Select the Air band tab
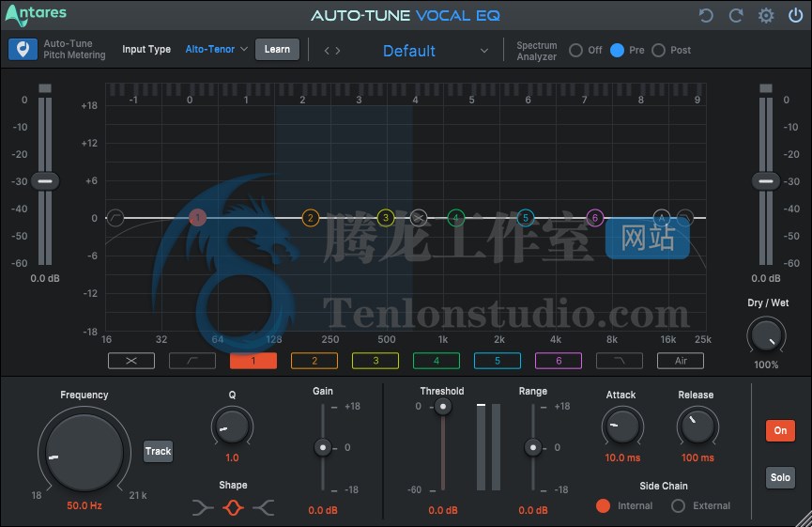The height and width of the screenshot is (527, 812). click(681, 361)
